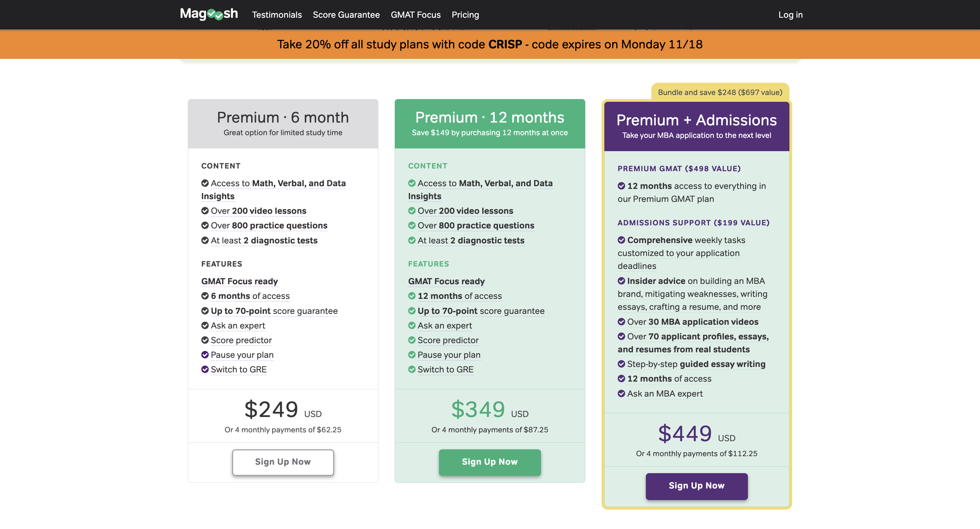Open the Testimonials menu item
The height and width of the screenshot is (529, 980).
[277, 15]
